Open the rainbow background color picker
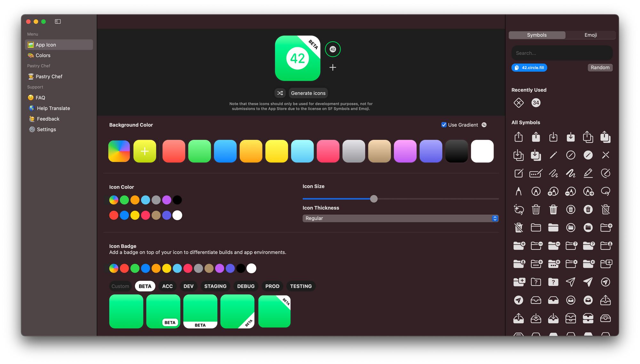Viewport: 640px width, 364px height. click(119, 151)
